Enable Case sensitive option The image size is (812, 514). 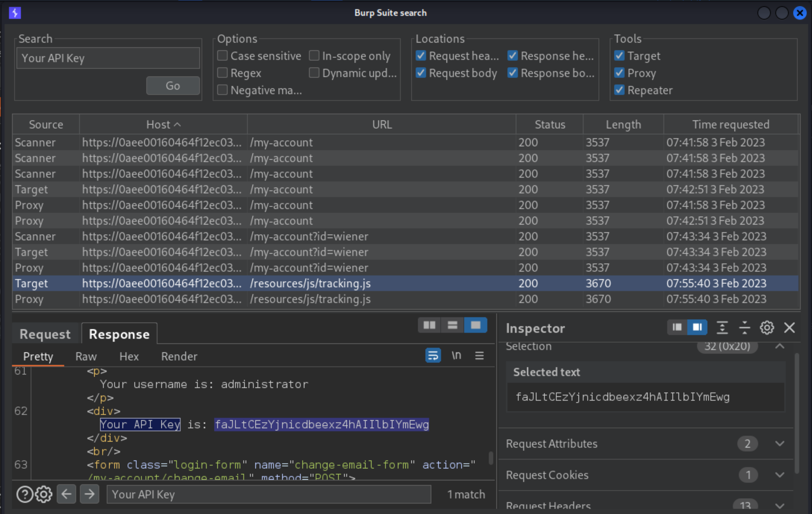222,56
